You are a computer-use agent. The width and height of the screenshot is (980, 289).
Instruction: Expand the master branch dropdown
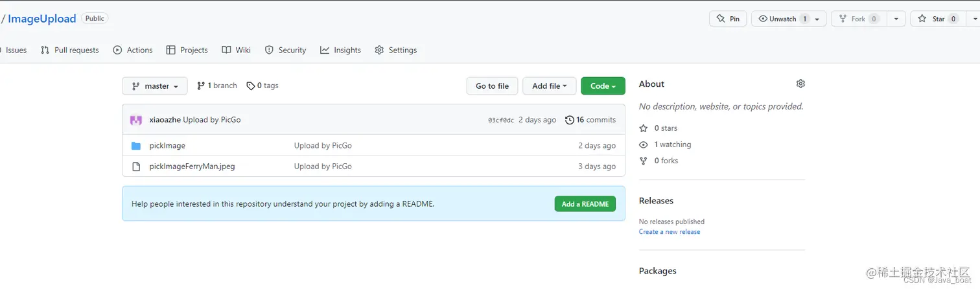tap(155, 86)
